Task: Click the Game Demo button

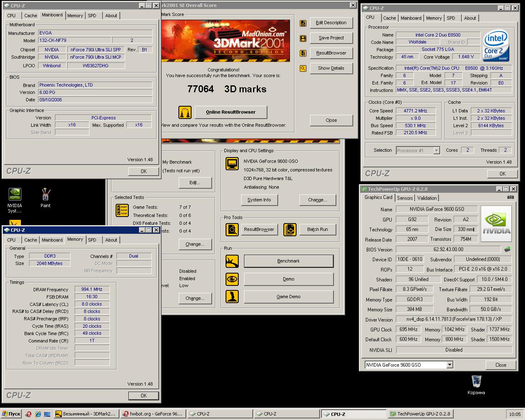Action: pyautogui.click(x=289, y=297)
